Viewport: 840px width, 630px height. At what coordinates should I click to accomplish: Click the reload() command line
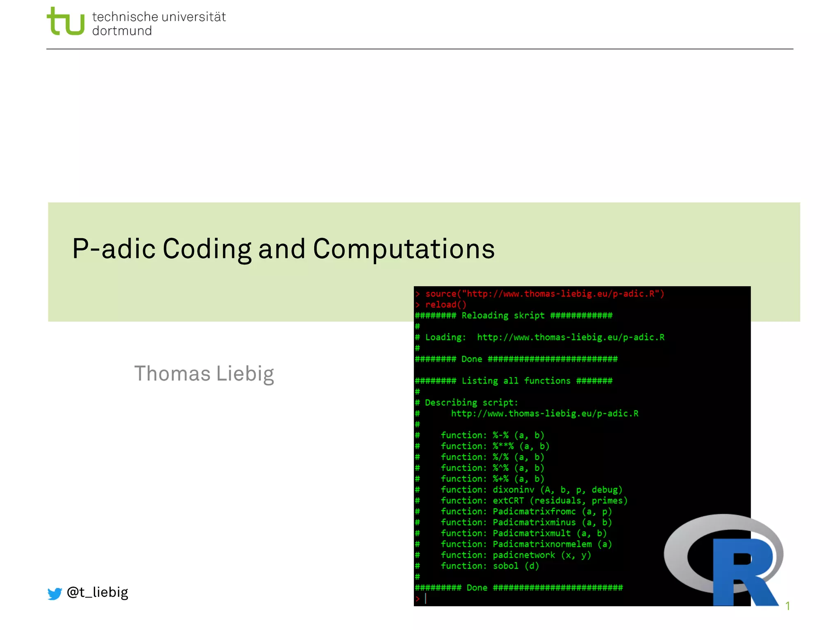pyautogui.click(x=445, y=305)
